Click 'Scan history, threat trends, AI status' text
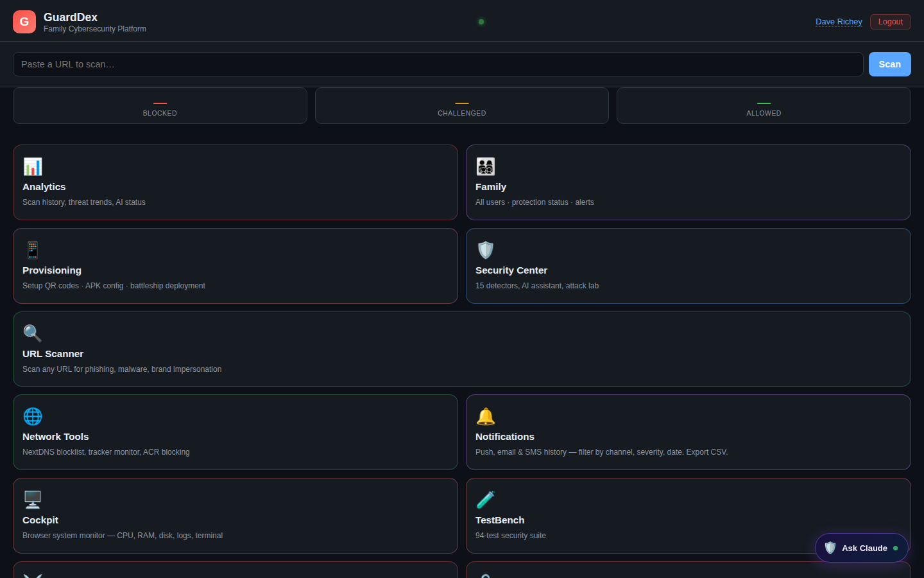924x578 pixels. coord(84,202)
